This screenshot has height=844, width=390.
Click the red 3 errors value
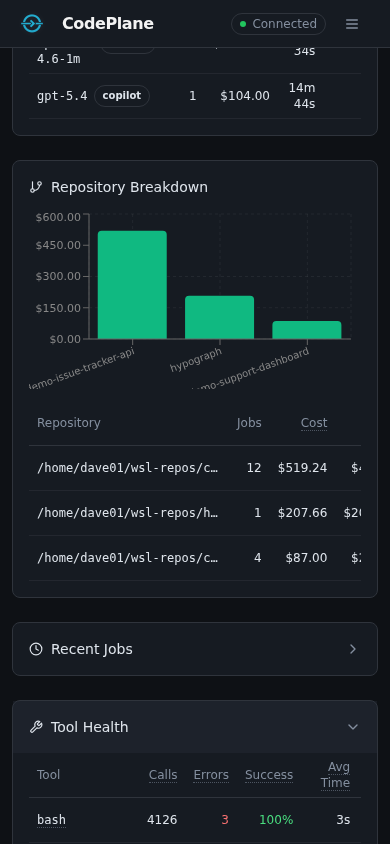pyautogui.click(x=225, y=820)
